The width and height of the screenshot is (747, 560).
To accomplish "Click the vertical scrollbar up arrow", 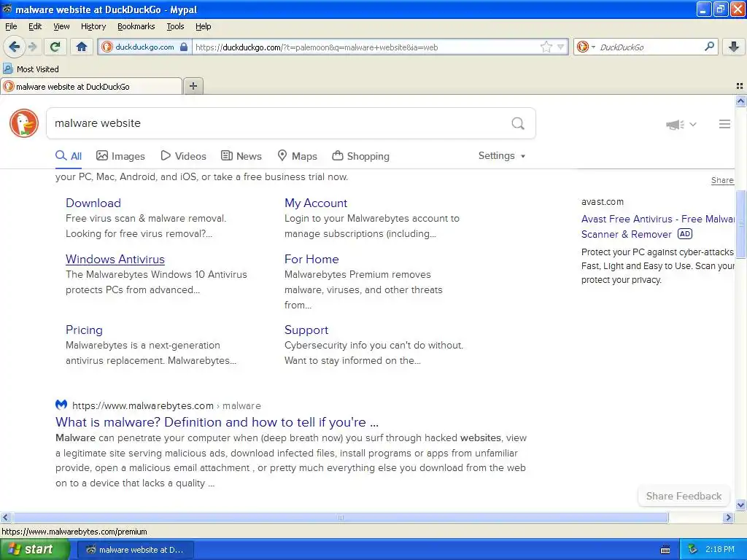I will point(740,101).
